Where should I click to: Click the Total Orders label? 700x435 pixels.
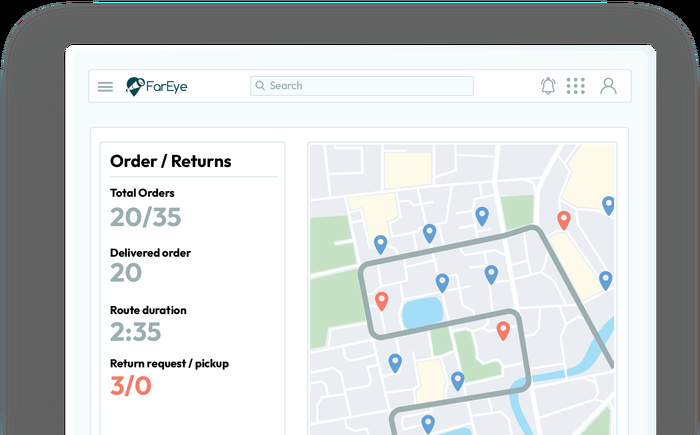(x=142, y=193)
